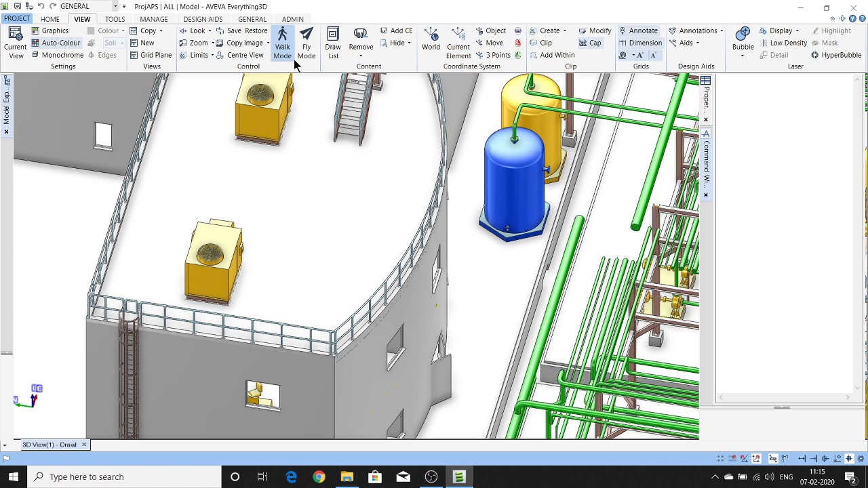Toggle Graphics setting

pyautogui.click(x=50, y=30)
